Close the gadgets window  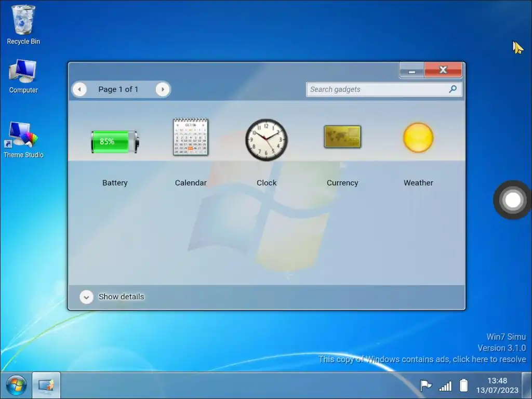coord(443,70)
